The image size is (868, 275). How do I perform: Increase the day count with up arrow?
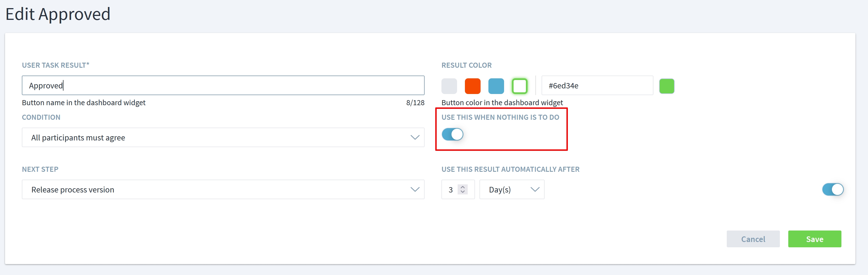463,187
